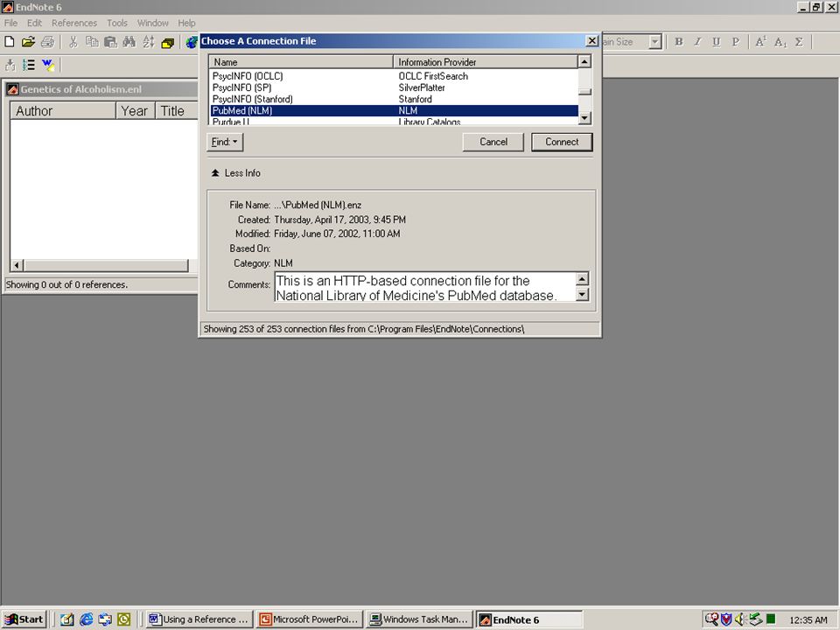Click the Format Bibliography list icon
This screenshot has height=630, width=840.
point(29,66)
